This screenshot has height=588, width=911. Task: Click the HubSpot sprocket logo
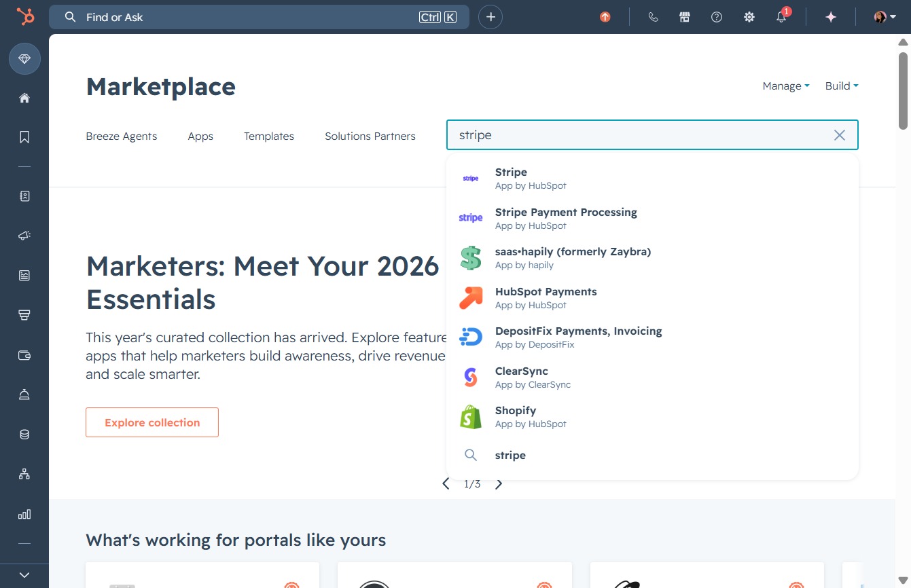(25, 17)
